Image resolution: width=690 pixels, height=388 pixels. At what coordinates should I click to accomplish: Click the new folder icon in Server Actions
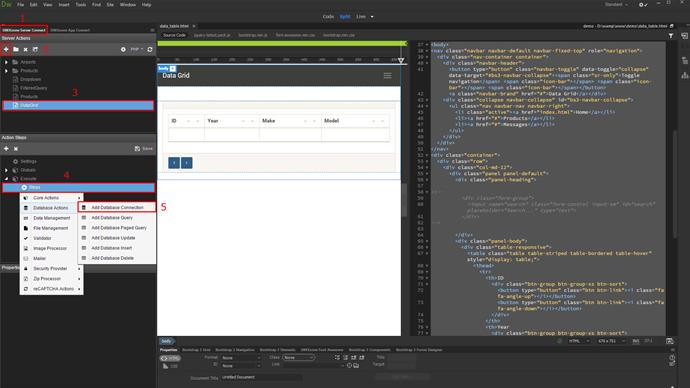16,49
